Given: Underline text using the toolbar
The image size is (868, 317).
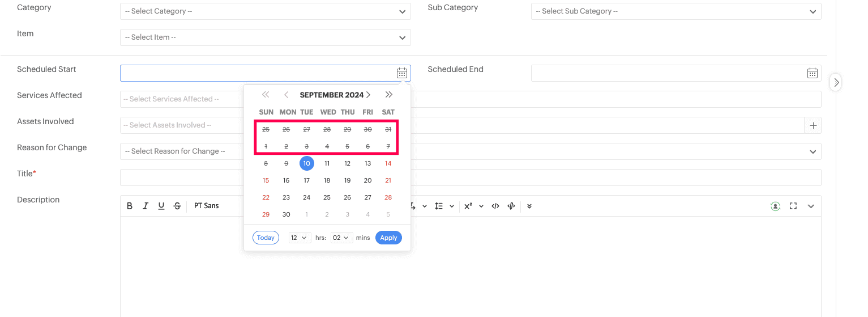Looking at the screenshot, I should point(161,206).
